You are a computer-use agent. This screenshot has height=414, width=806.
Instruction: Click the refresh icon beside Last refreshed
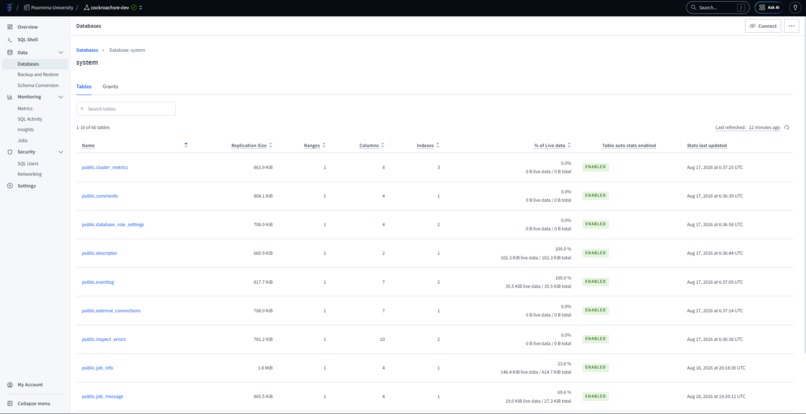786,128
